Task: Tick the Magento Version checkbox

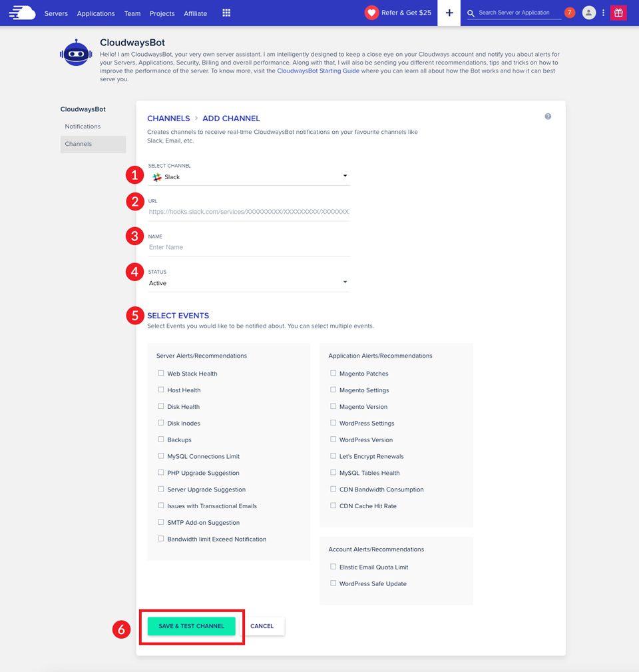Action: pyautogui.click(x=333, y=406)
